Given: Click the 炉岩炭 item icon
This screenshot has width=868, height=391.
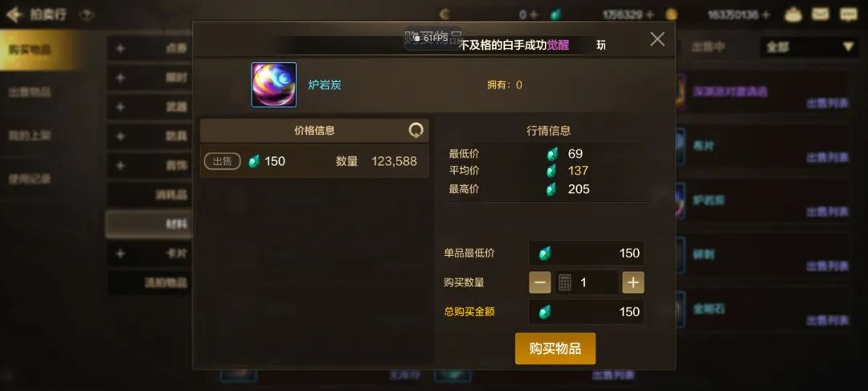Looking at the screenshot, I should click(274, 84).
